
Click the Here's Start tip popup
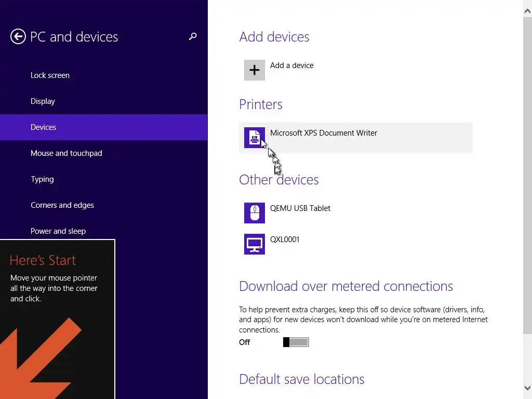pos(58,320)
